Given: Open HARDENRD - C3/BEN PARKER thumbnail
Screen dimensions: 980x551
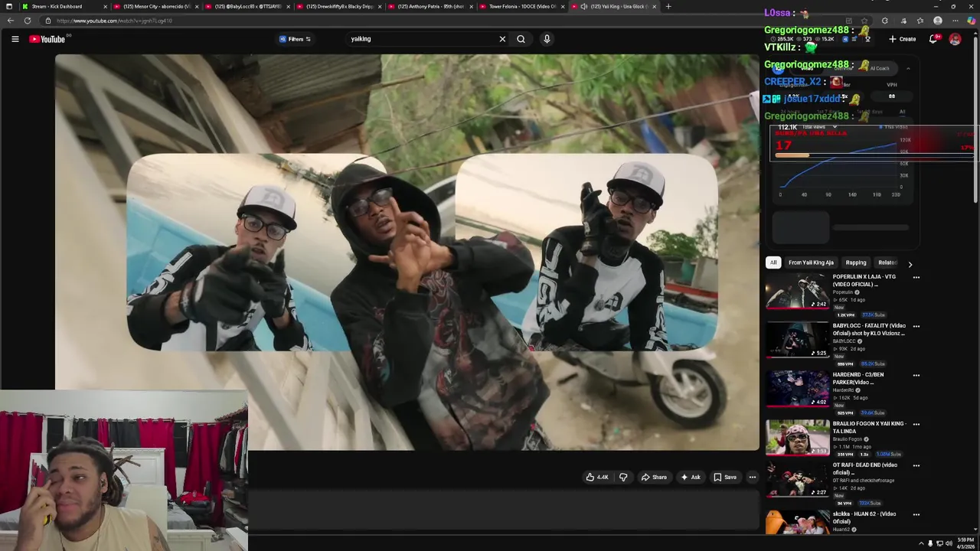Looking at the screenshot, I should pos(797,390).
